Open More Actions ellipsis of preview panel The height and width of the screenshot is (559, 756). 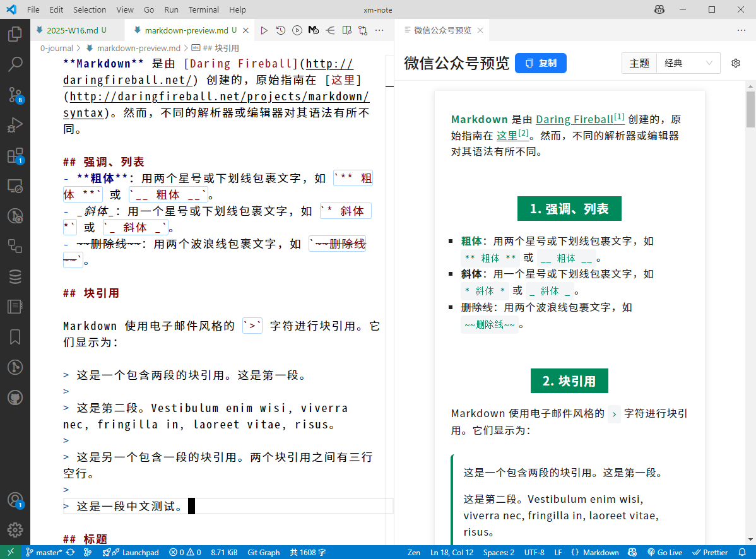coord(741,30)
